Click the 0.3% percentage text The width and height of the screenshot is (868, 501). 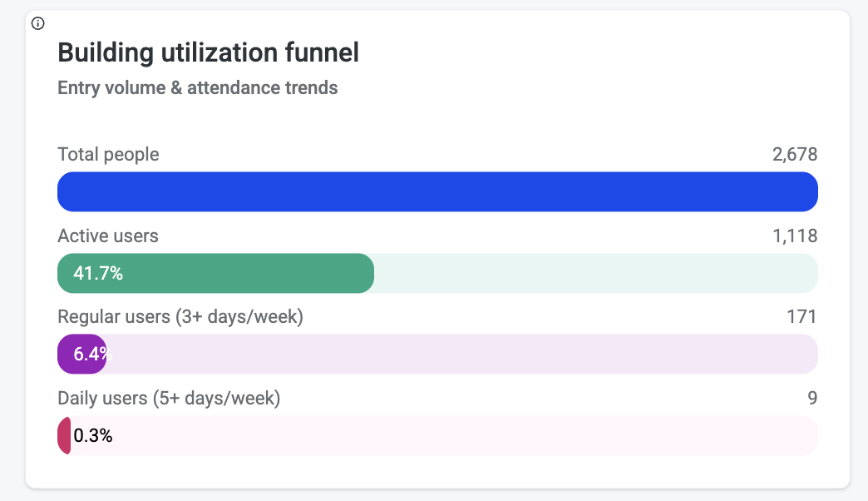[x=93, y=436]
